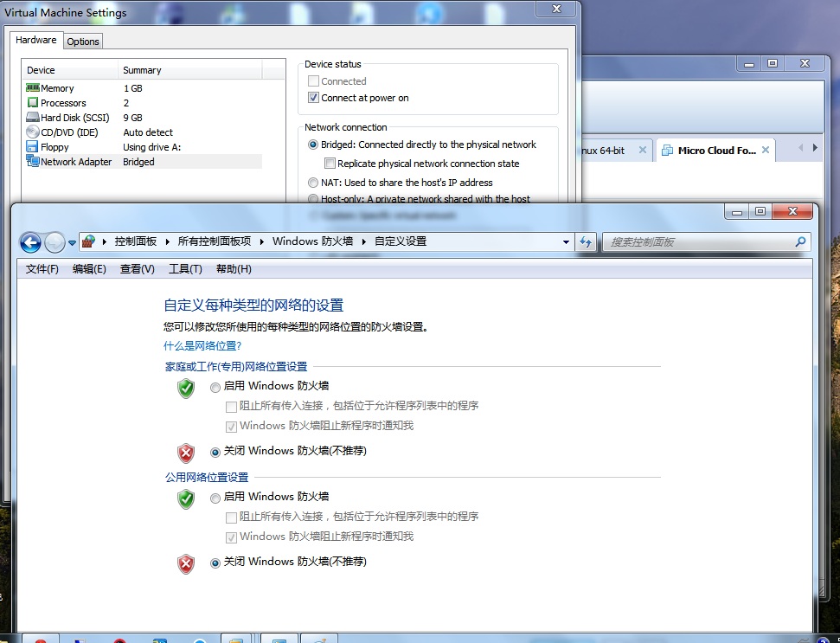Viewport: 840px width, 643px height.
Task: Click the Micro Cloud Fo... tab VM icon
Action: click(x=667, y=151)
